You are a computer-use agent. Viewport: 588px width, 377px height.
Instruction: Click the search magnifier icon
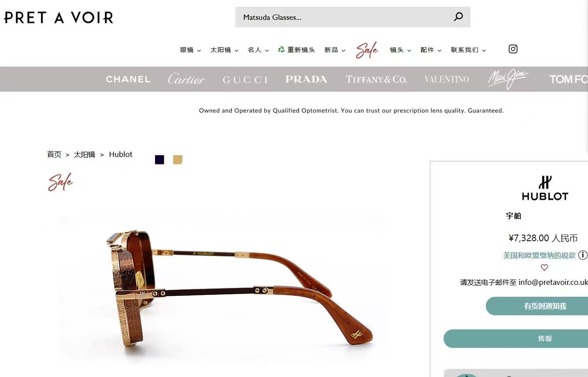pyautogui.click(x=459, y=17)
